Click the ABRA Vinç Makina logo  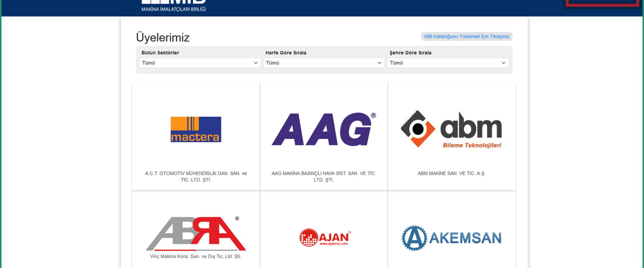point(196,238)
